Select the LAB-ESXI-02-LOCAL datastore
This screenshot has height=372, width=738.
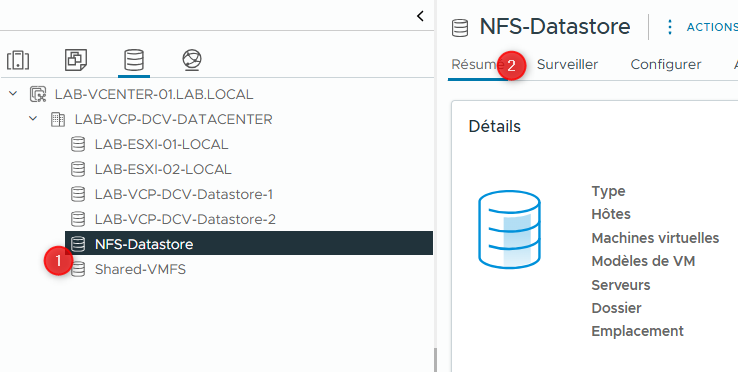coord(163,169)
